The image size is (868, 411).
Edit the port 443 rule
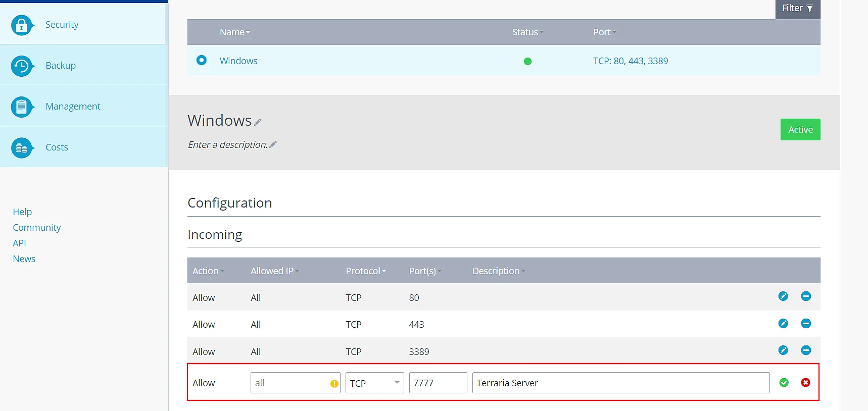tap(783, 323)
